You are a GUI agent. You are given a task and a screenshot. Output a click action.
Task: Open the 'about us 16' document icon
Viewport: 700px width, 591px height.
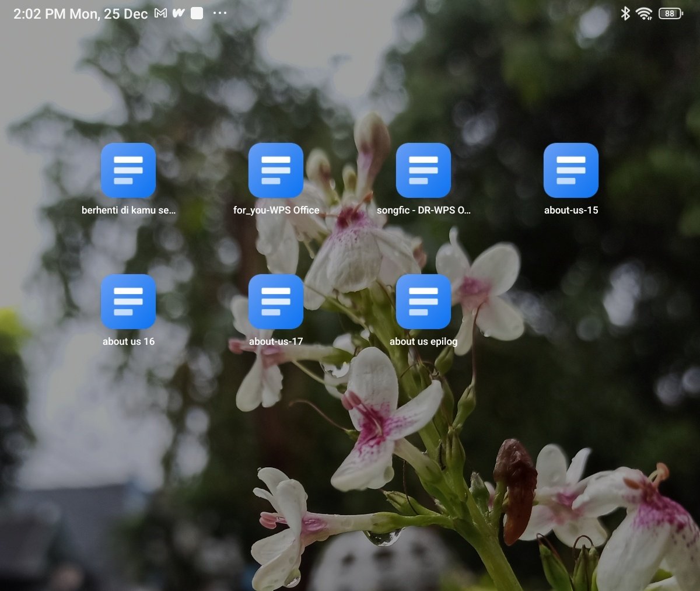128,302
